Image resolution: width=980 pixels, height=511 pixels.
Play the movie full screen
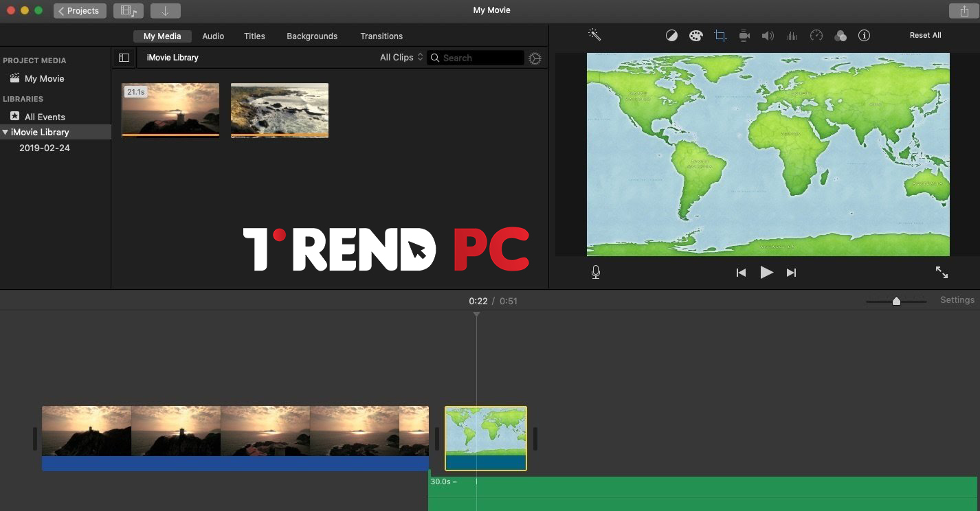(x=942, y=273)
